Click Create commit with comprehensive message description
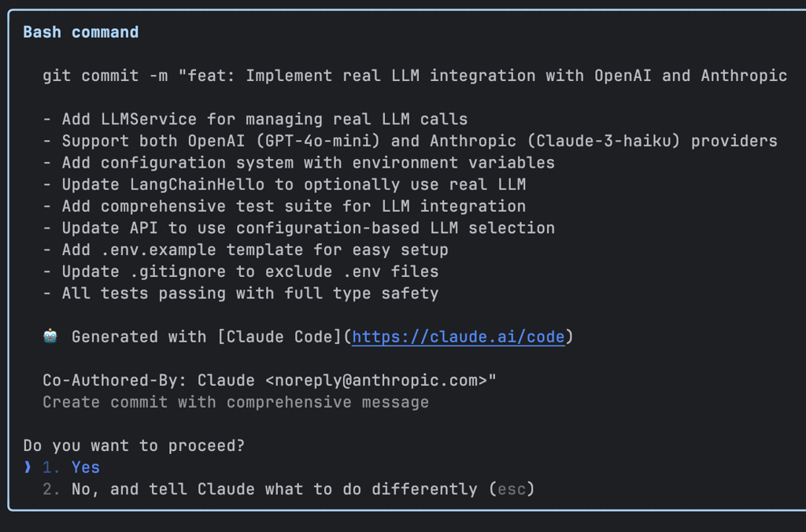Screen dimensions: 806x532 235,402
